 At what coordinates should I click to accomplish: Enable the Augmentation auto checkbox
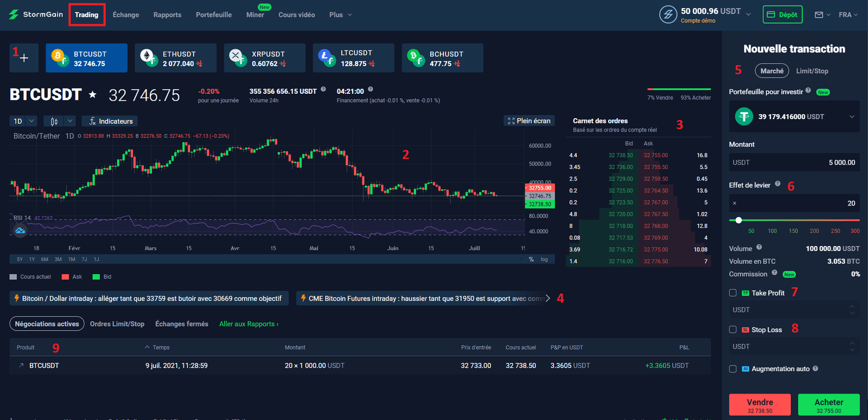click(733, 369)
